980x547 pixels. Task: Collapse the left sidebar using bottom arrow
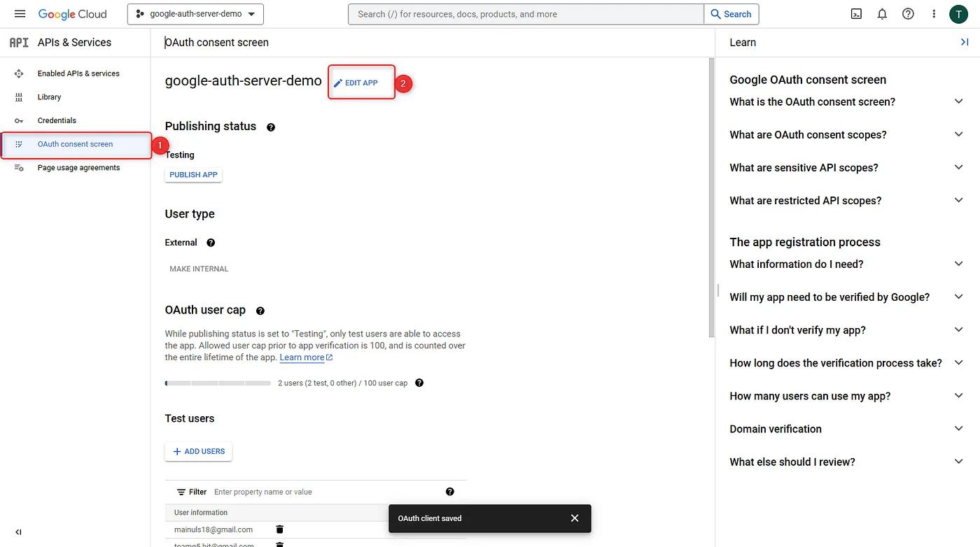18,532
